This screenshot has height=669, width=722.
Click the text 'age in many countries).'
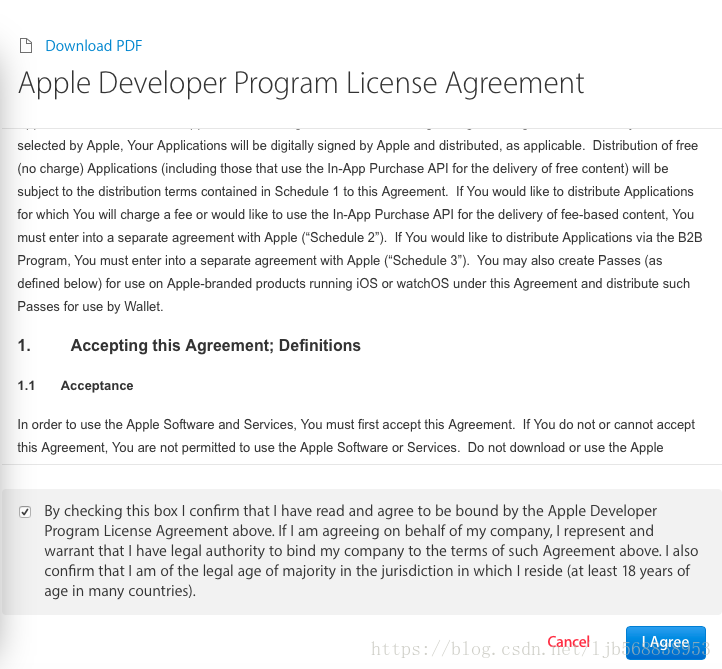click(120, 591)
